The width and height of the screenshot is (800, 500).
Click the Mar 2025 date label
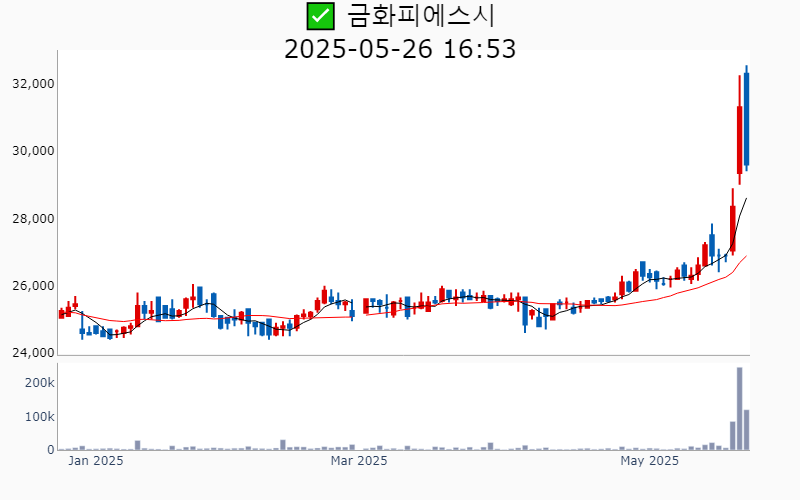pos(359,461)
